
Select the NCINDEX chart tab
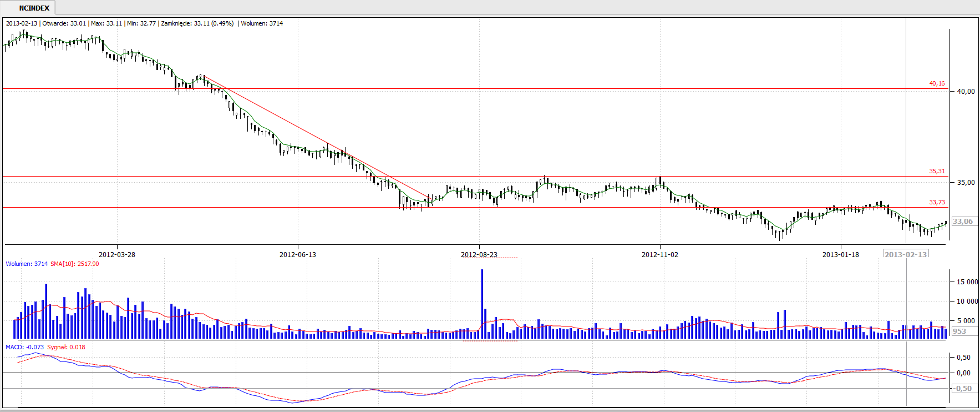(x=34, y=8)
